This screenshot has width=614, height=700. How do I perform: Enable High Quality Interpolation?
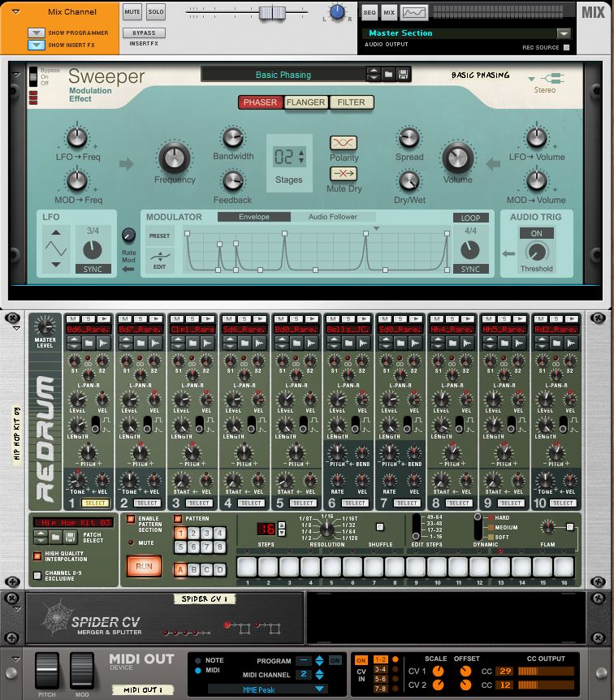click(x=37, y=556)
